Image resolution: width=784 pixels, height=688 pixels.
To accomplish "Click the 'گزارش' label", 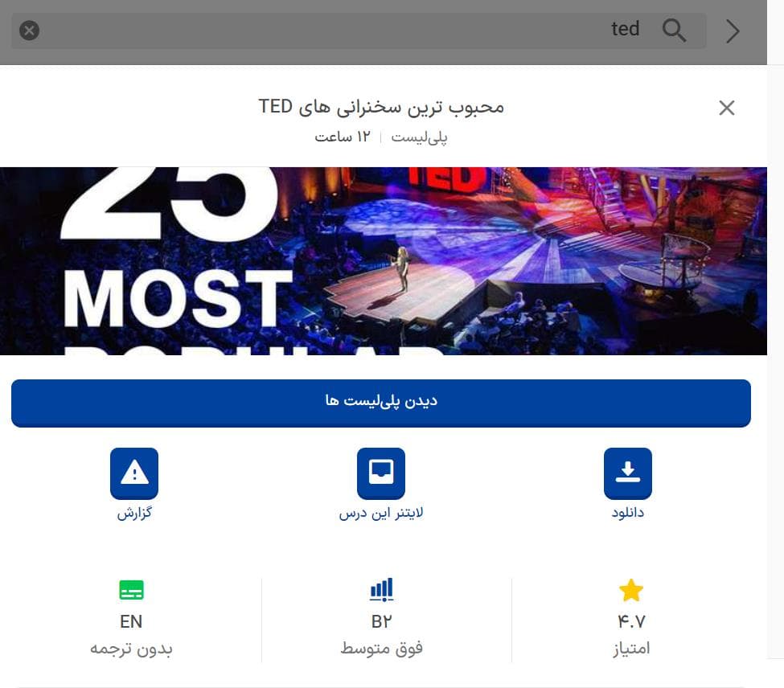I will (x=134, y=513).
